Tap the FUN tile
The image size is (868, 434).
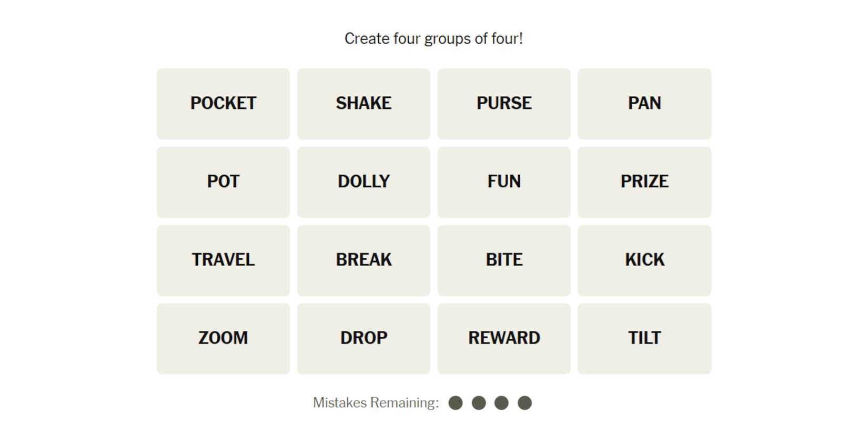[504, 182]
